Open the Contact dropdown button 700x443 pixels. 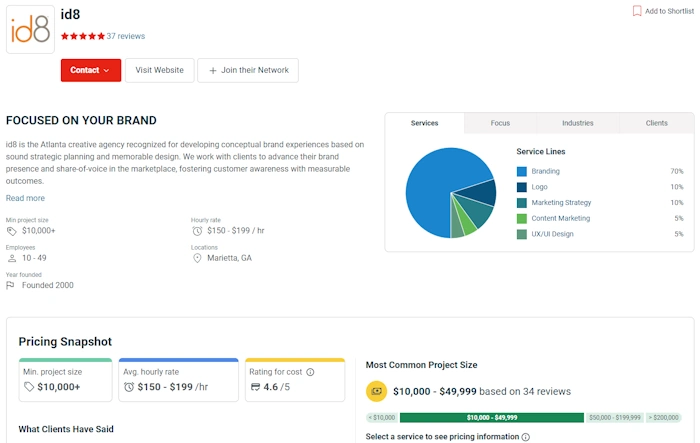tap(91, 70)
